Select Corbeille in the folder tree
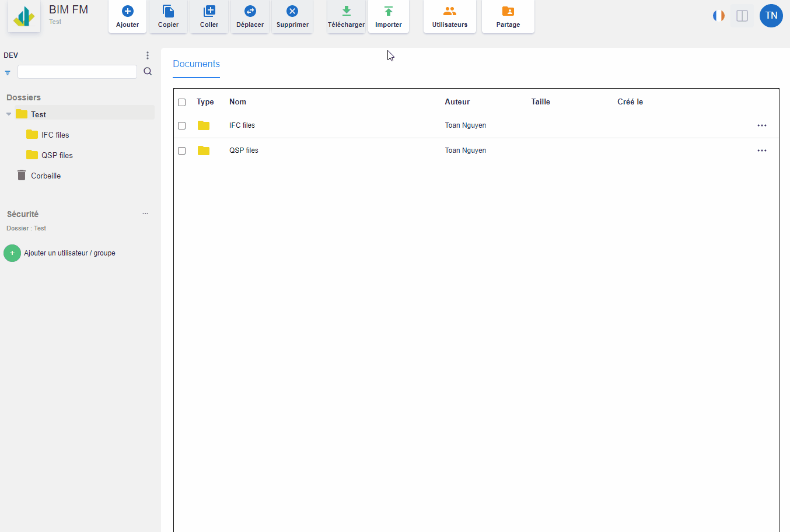This screenshot has width=790, height=532. (46, 176)
